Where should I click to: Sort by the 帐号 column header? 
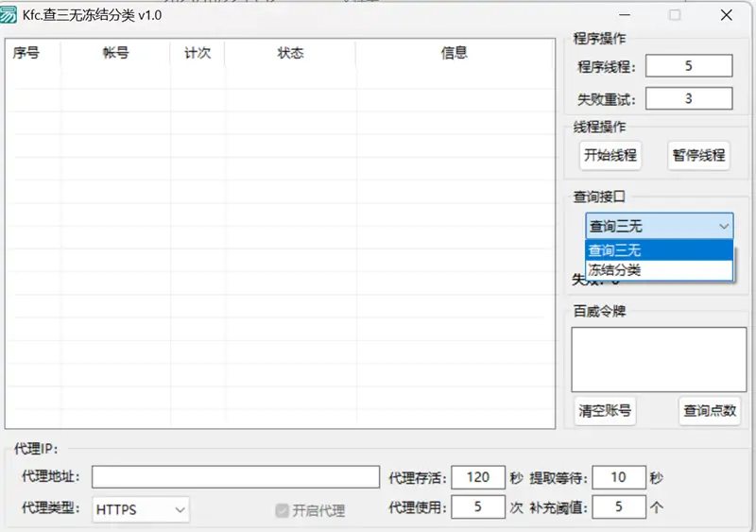tap(115, 54)
